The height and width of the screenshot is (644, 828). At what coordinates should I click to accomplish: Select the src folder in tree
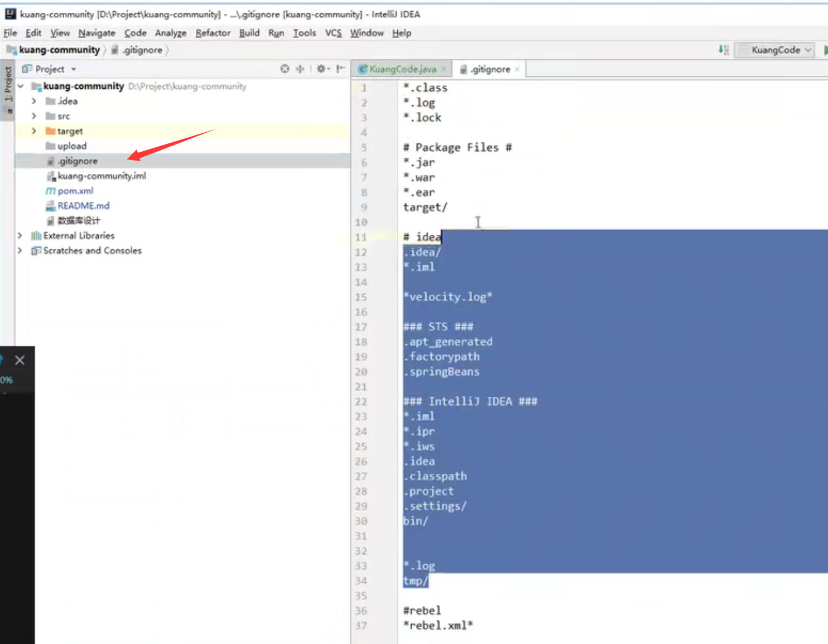coord(64,116)
